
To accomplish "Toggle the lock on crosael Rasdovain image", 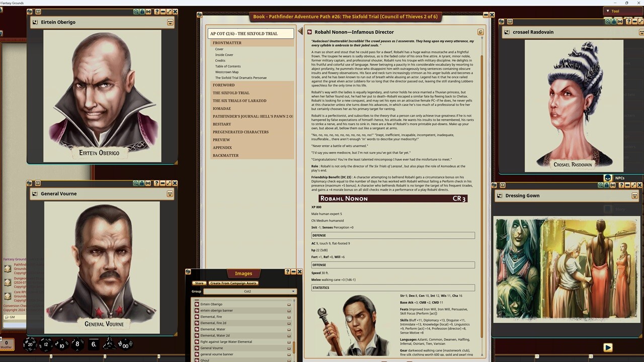I will tap(615, 22).
